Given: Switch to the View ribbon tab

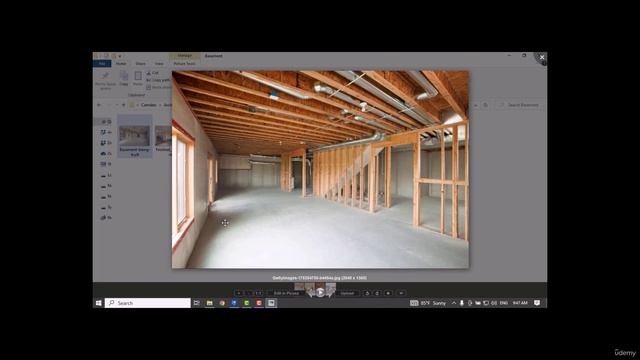Looking at the screenshot, I should pyautogui.click(x=159, y=64).
